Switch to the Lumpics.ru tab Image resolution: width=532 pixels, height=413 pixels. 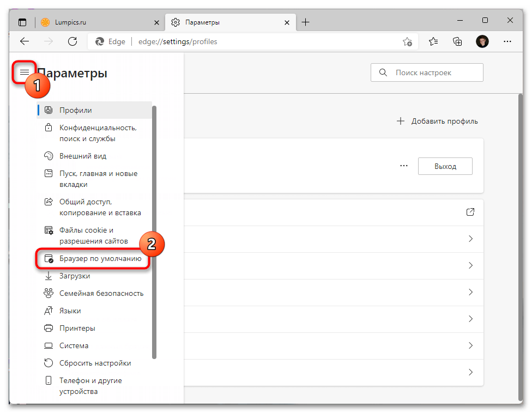[98, 22]
